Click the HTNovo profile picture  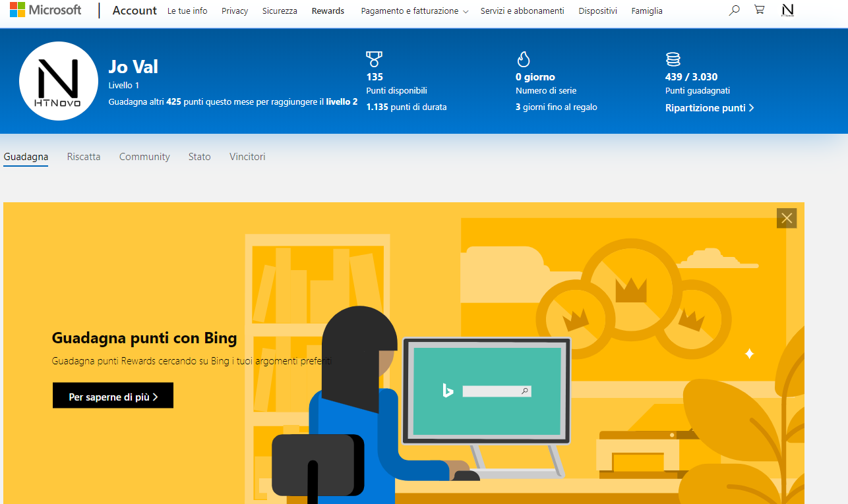59,81
